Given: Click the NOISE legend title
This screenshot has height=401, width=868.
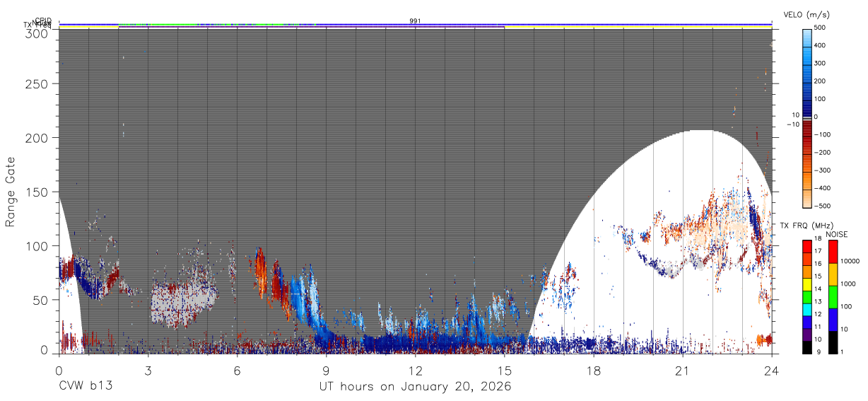Looking at the screenshot, I should point(836,234).
